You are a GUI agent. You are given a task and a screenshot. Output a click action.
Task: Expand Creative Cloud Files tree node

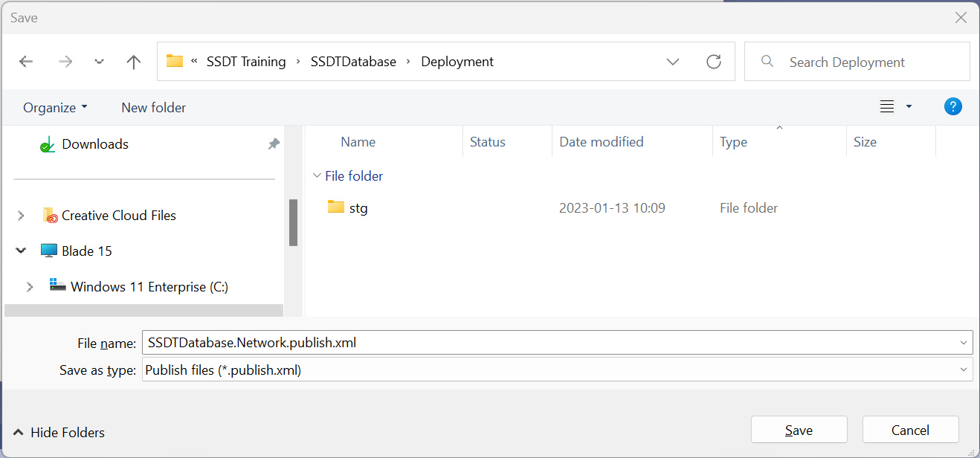(x=21, y=216)
